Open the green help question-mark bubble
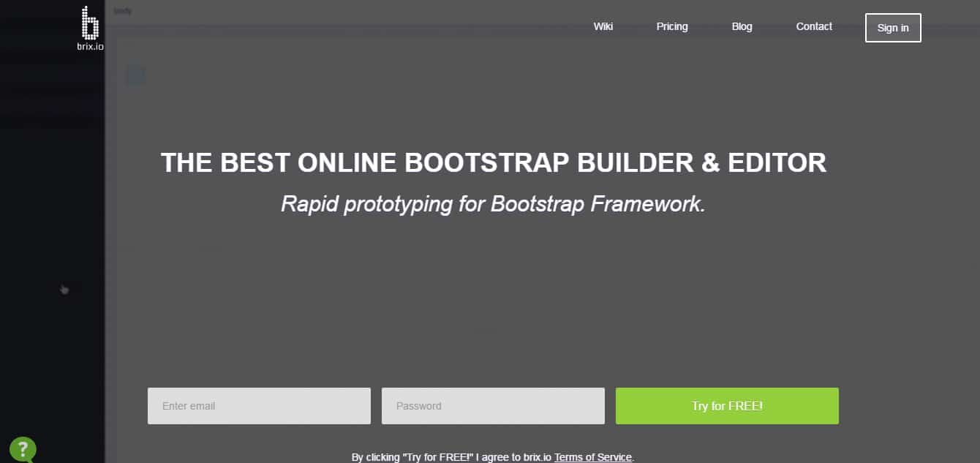Viewport: 980px width, 463px height. point(23,449)
